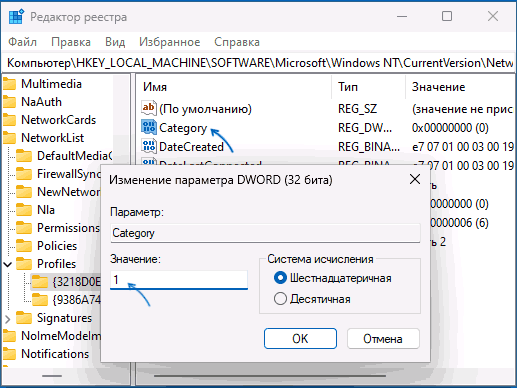Confirm the DWORD dialog with OK

coord(300,339)
